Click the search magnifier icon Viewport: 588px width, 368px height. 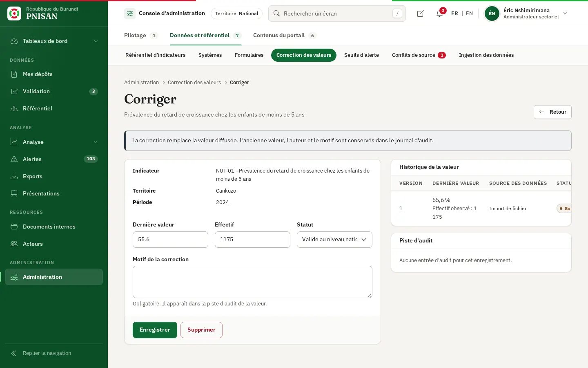(x=276, y=13)
